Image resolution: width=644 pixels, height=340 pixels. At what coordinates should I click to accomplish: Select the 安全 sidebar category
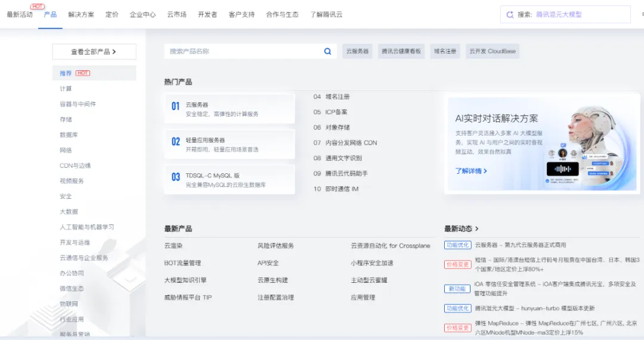pyautogui.click(x=66, y=196)
